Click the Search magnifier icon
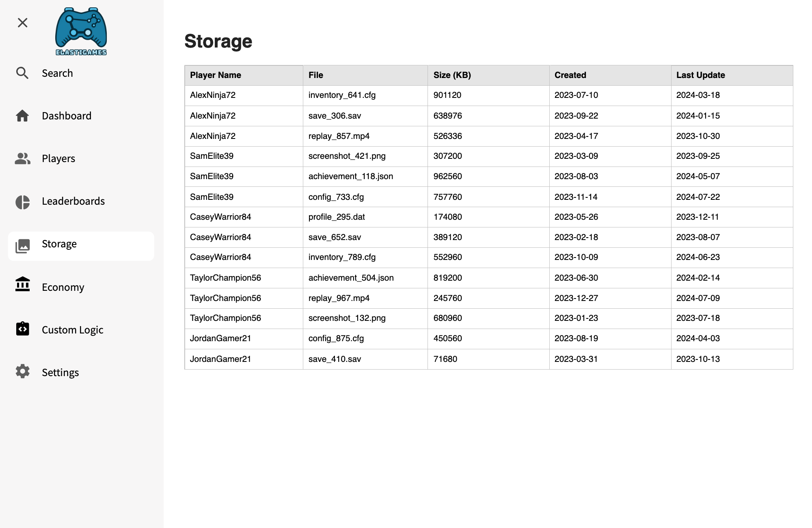 22,73
